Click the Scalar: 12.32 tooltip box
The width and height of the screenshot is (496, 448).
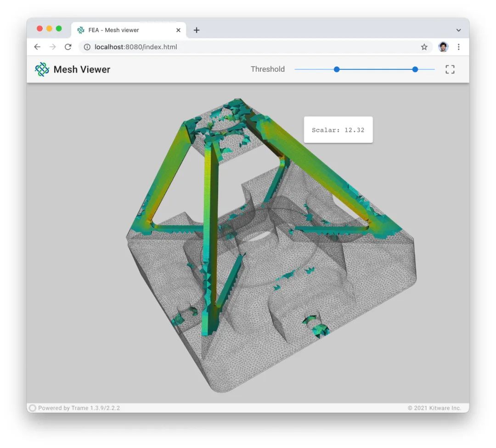click(338, 130)
